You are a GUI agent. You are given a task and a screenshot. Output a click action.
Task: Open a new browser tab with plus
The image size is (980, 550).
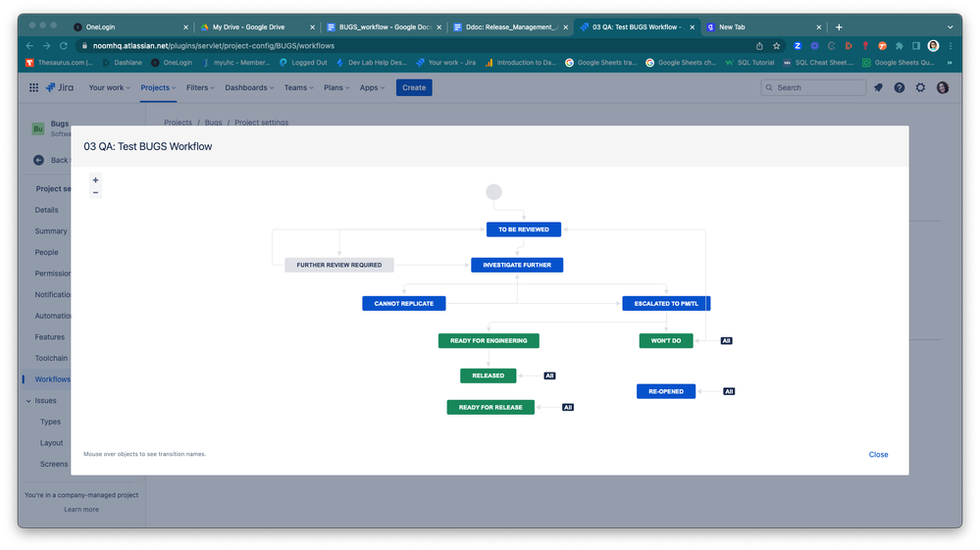[839, 27]
